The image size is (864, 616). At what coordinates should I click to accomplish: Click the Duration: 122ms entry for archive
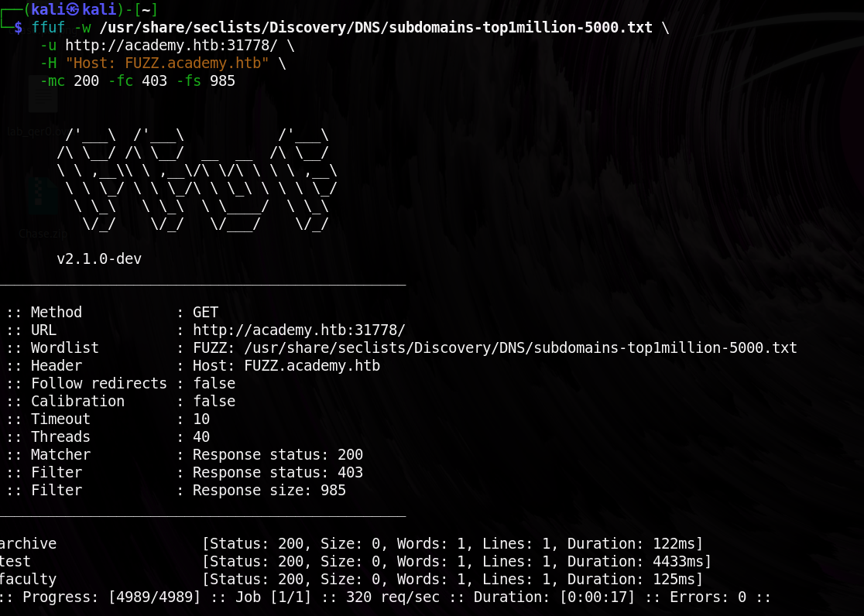[631, 543]
